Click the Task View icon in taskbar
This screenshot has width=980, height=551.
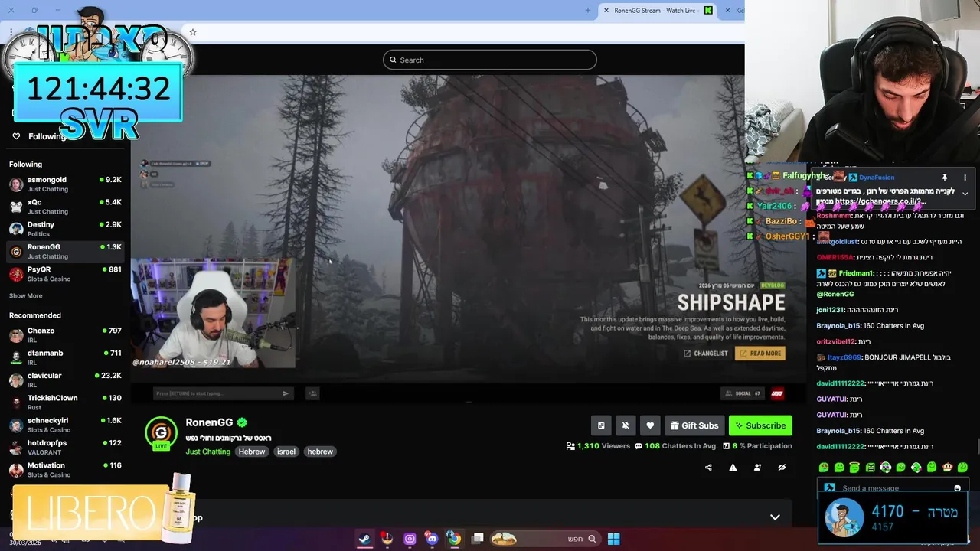tap(477, 539)
